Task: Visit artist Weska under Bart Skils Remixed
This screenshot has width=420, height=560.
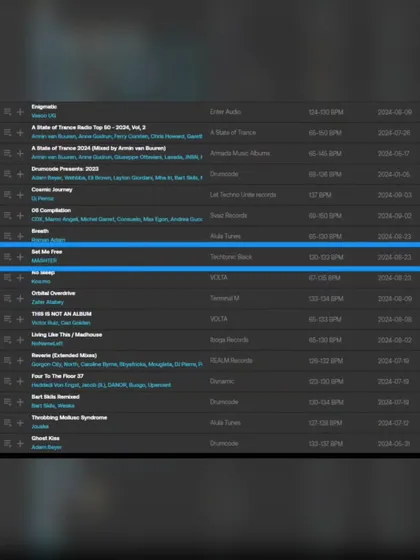Action: tap(66, 406)
